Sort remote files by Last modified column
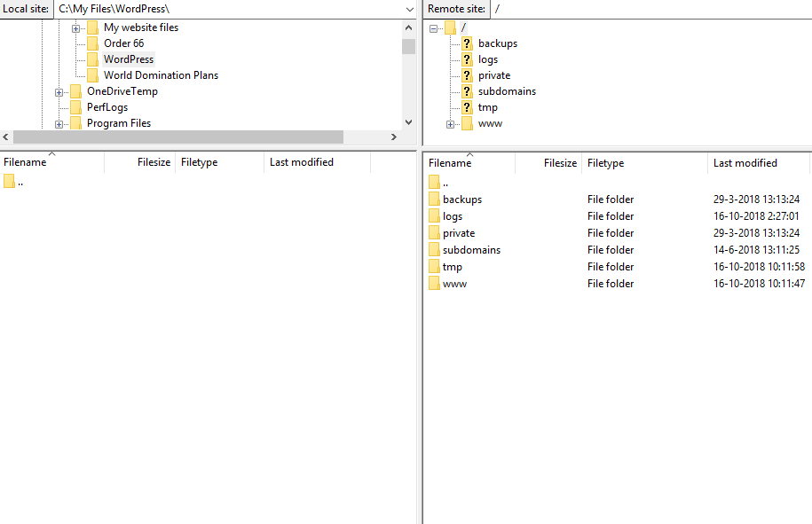This screenshot has width=812, height=524. [x=759, y=163]
